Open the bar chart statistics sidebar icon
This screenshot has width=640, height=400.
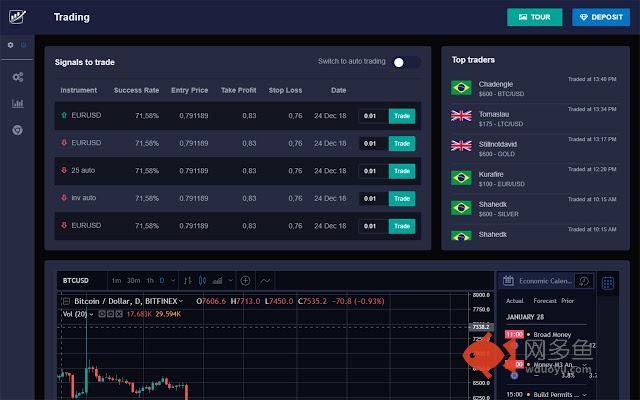click(17, 103)
